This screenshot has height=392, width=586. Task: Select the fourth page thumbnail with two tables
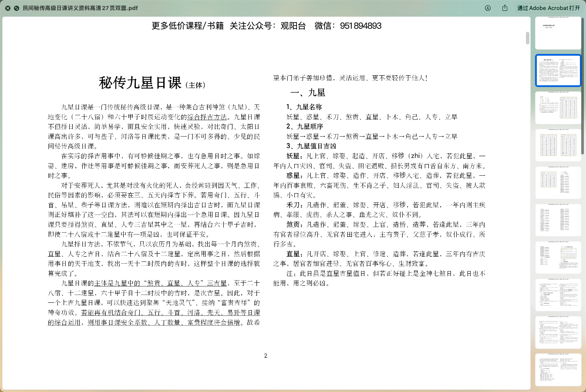(558, 145)
